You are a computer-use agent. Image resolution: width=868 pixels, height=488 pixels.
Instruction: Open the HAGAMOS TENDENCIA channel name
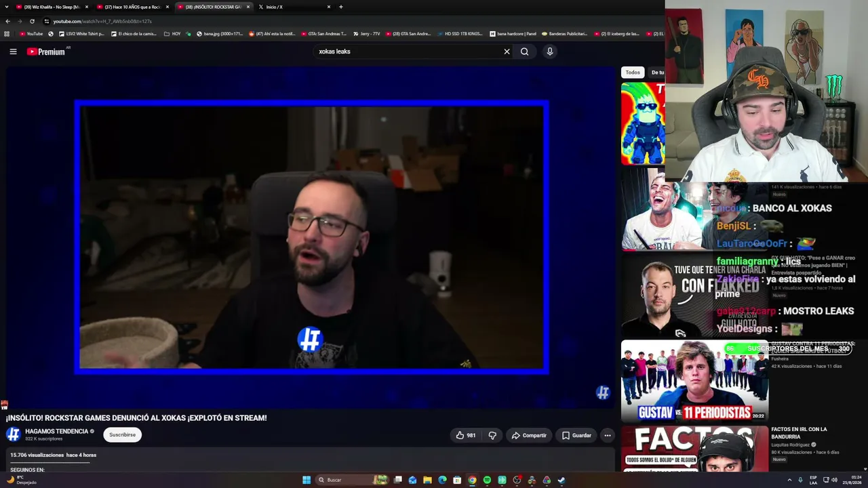pos(57,431)
